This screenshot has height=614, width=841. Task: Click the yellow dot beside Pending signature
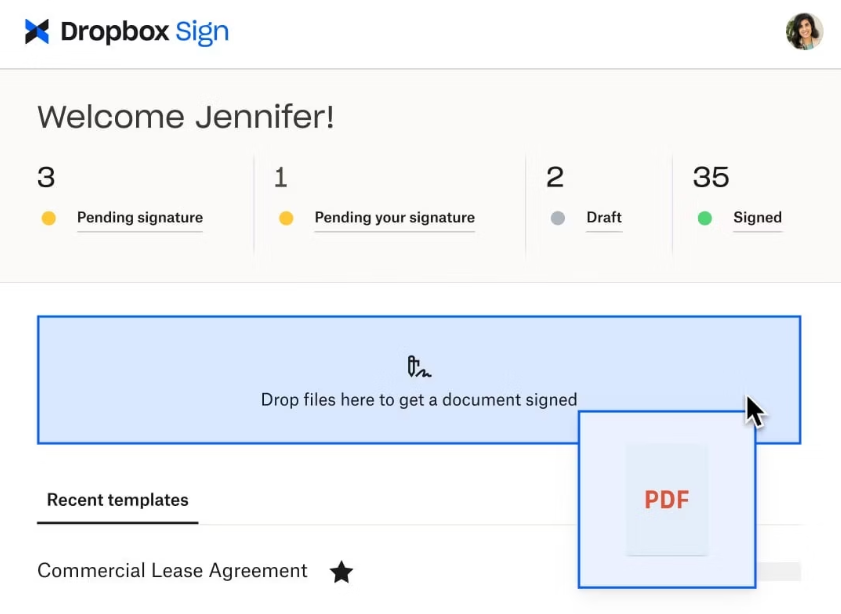(x=49, y=218)
